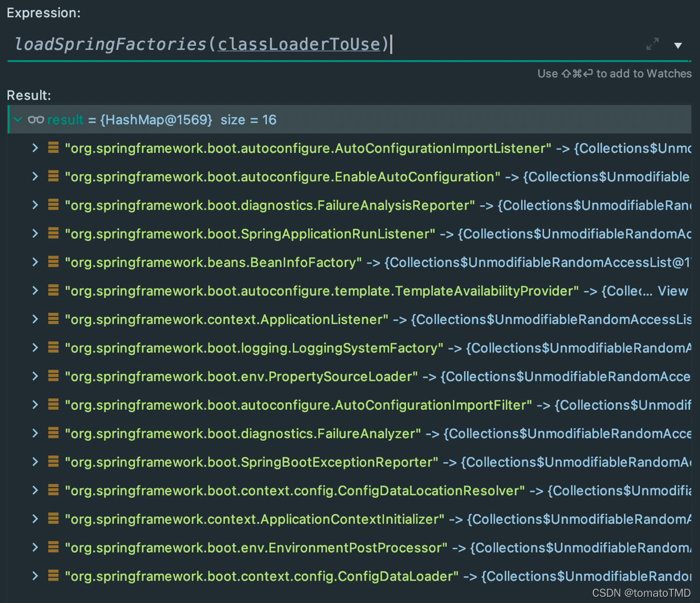Click map entry icon for FailureAnalyzer
This screenshot has width=700, height=603.
tap(53, 433)
